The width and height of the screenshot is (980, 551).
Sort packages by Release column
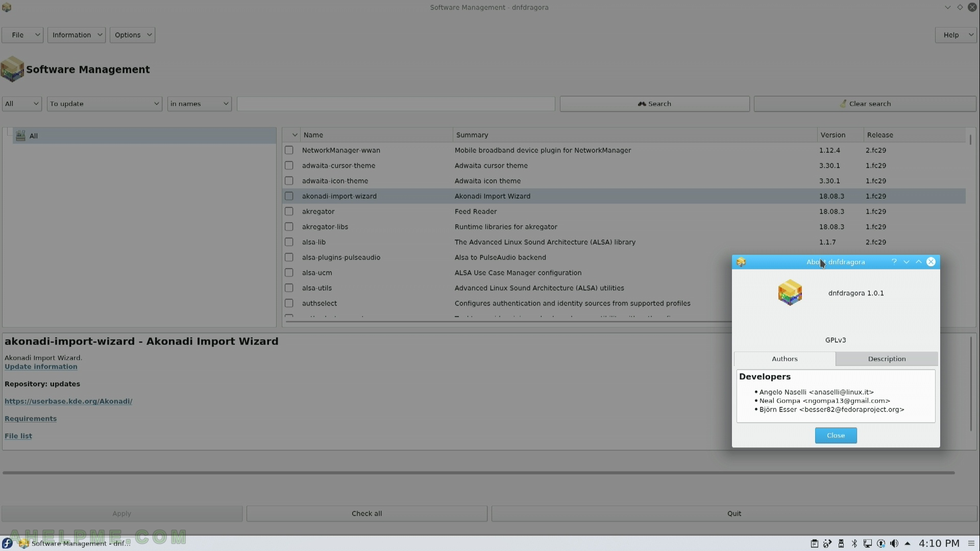[914, 135]
